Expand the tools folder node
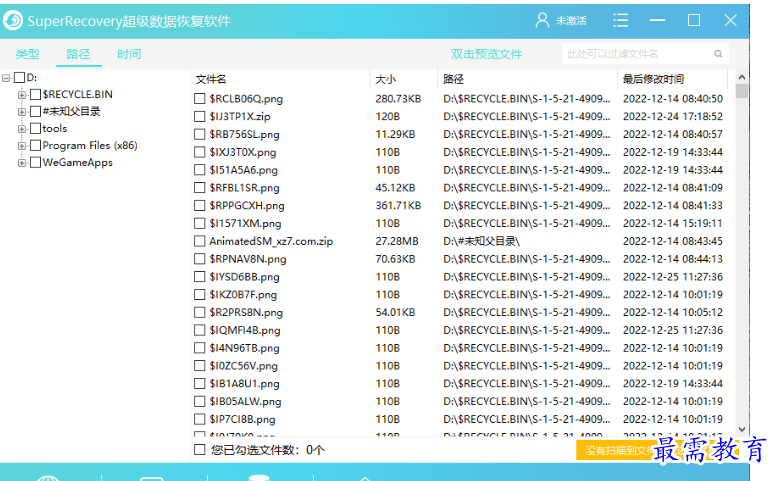This screenshot has width=775, height=481. coord(22,129)
